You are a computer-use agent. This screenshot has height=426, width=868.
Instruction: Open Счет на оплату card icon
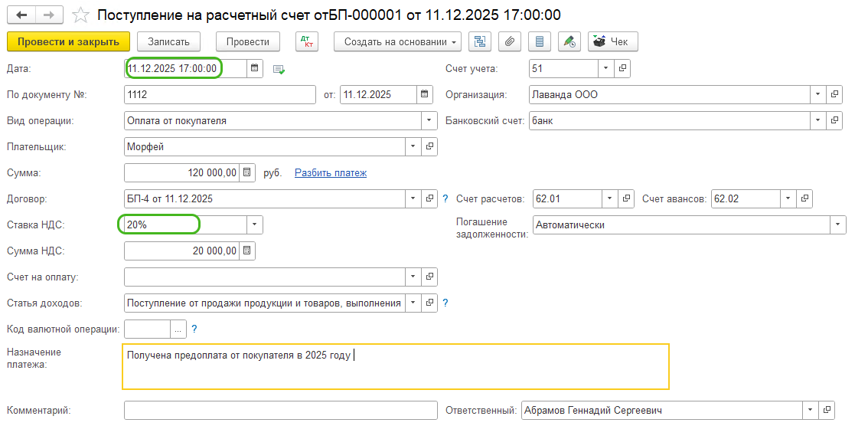(429, 277)
